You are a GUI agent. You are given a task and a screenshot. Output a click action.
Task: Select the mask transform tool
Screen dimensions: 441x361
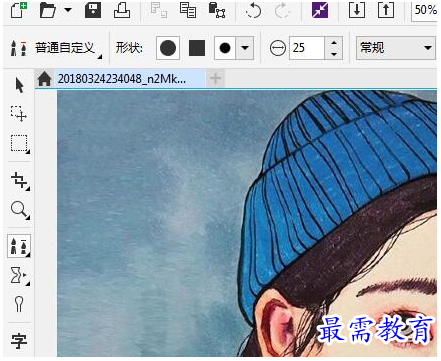pyautogui.click(x=19, y=114)
